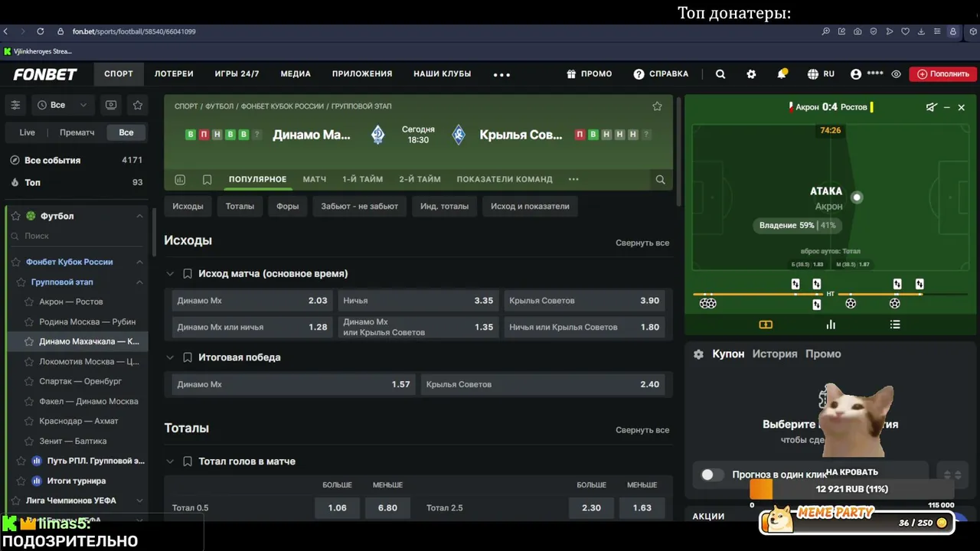The width and height of the screenshot is (980, 551).
Task: Bet on Динамо Мх at 2.03
Action: pyautogui.click(x=252, y=301)
